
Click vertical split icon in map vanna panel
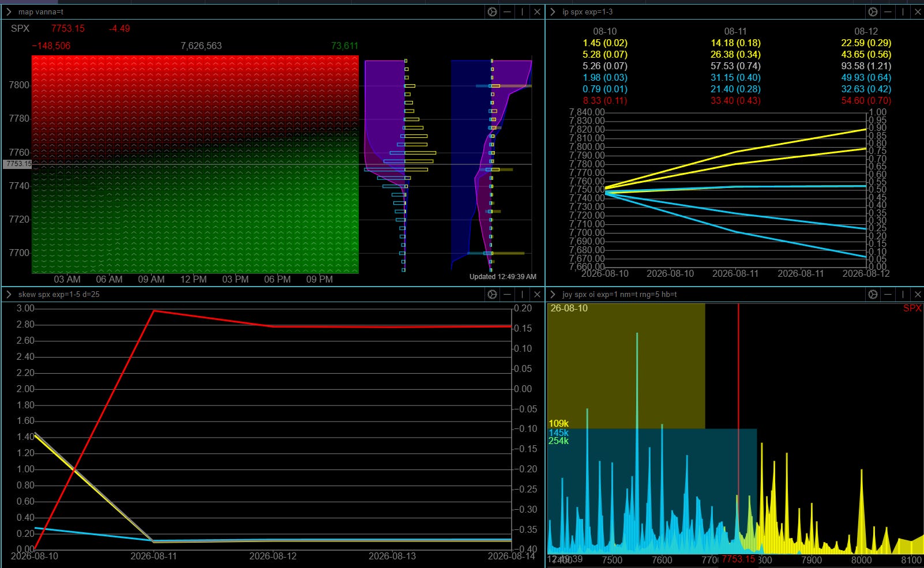[523, 12]
